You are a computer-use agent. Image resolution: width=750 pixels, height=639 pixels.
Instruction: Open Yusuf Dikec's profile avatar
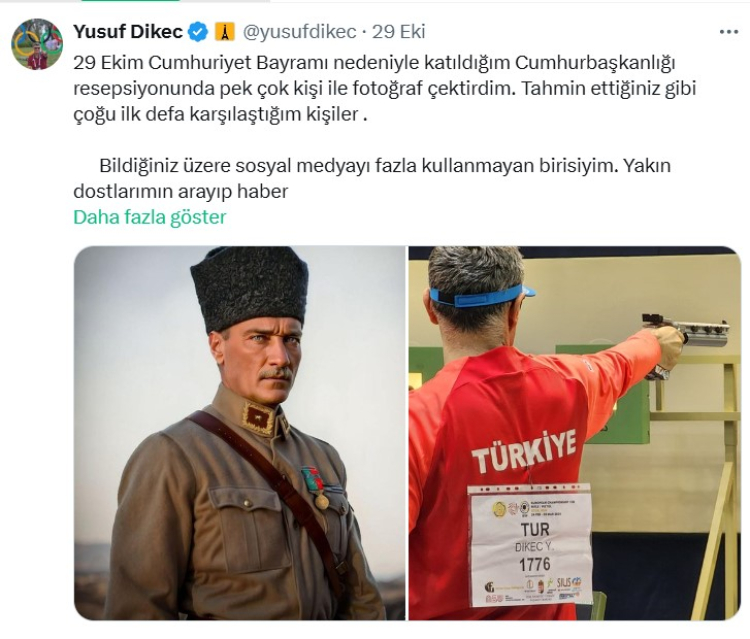coord(37,44)
